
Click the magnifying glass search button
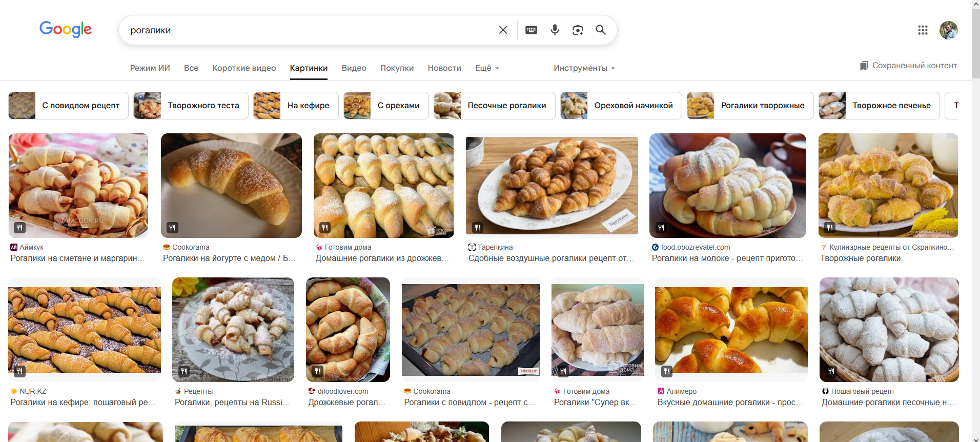tap(601, 30)
